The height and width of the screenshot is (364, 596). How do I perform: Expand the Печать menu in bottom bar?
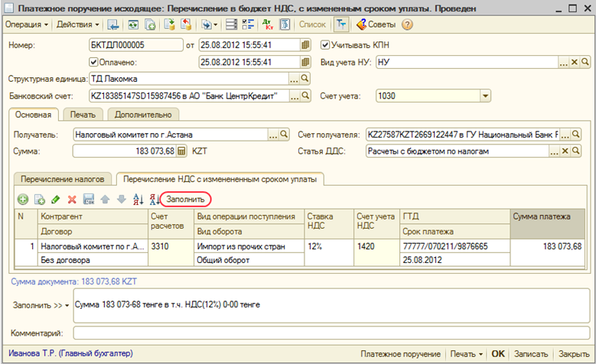tap(467, 355)
